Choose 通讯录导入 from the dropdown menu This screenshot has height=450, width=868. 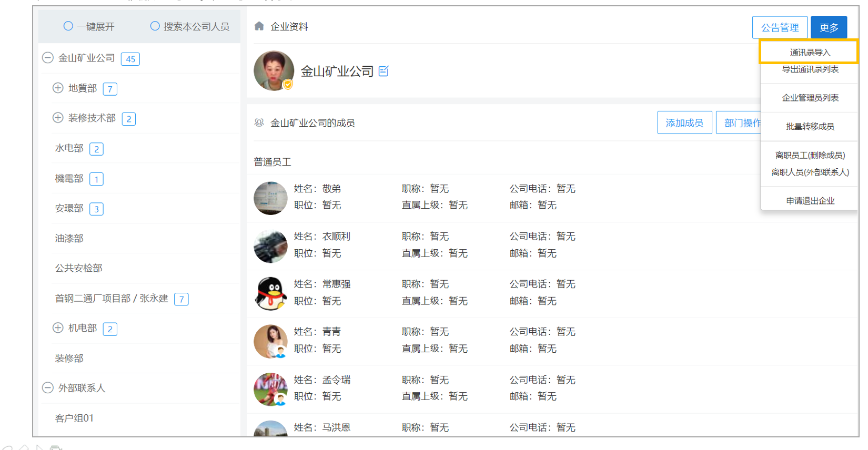click(x=809, y=52)
